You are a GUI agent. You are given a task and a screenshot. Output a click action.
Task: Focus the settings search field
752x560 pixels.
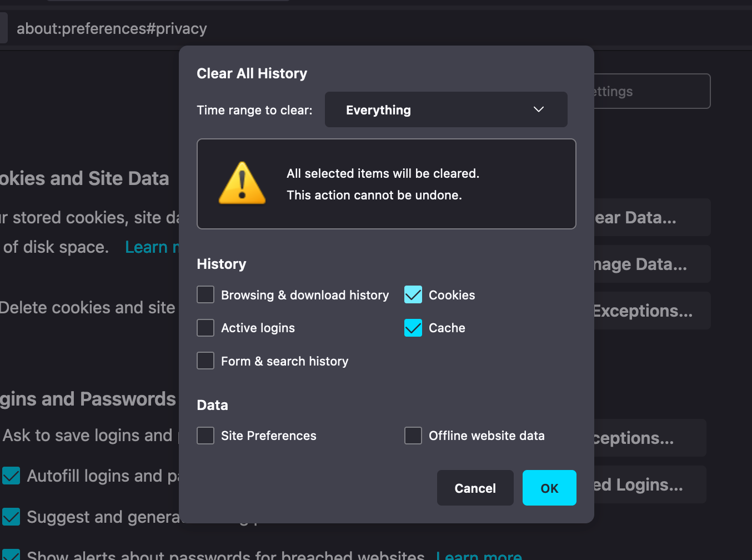(652, 91)
